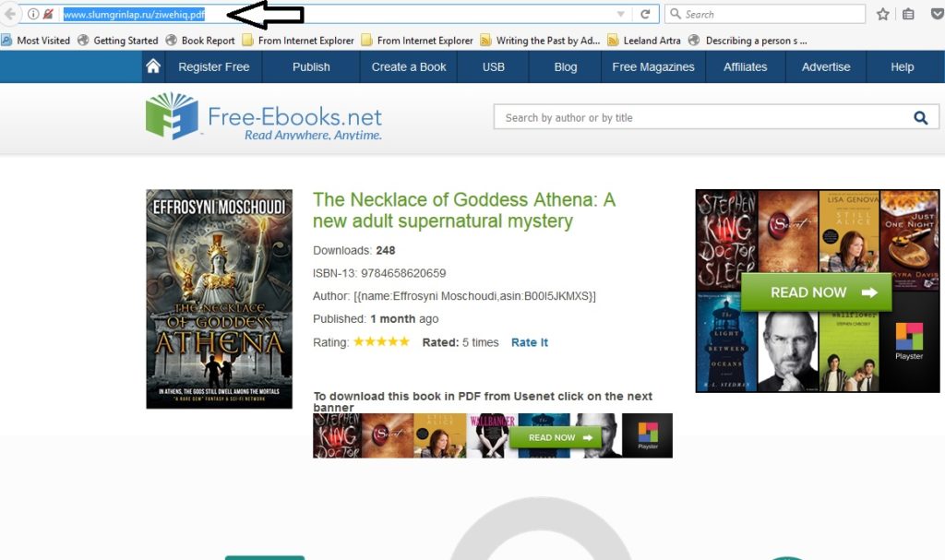This screenshot has width=945, height=560.
Task: Go to the Affiliates page
Action: [x=745, y=67]
